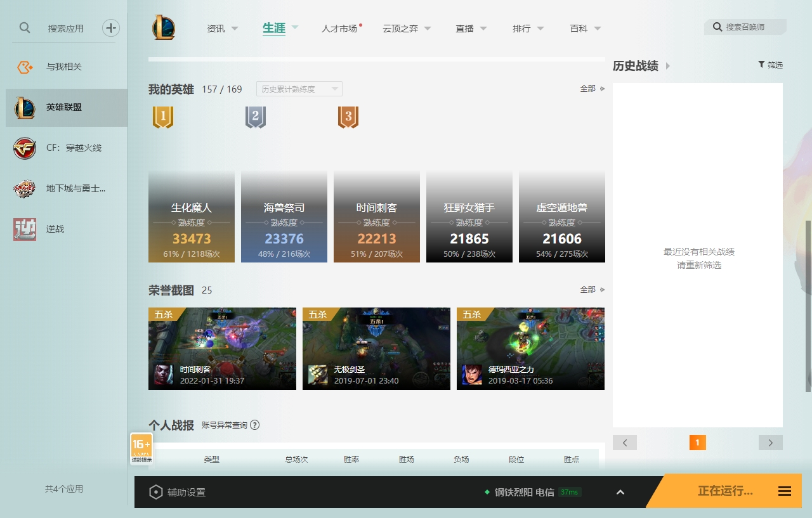The width and height of the screenshot is (812, 518).
Task: Open the 直播 tab
Action: click(x=464, y=29)
